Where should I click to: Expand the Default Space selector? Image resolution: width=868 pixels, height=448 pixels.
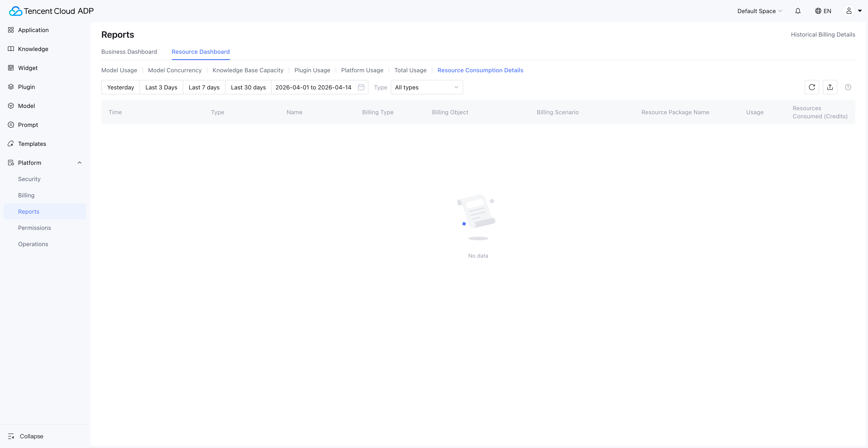[759, 11]
